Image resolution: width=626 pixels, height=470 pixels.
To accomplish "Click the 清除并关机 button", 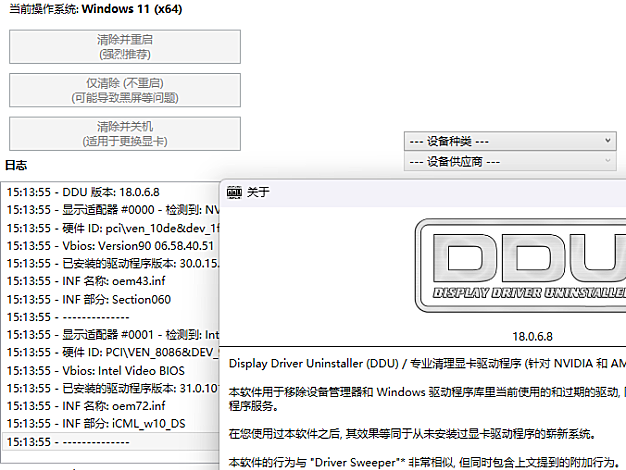I will coord(125,134).
